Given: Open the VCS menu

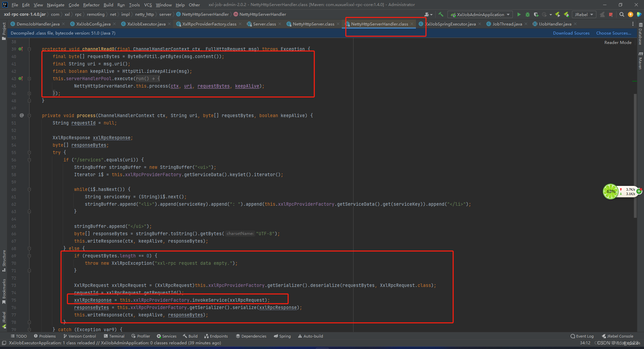Looking at the screenshot, I should point(148,5).
